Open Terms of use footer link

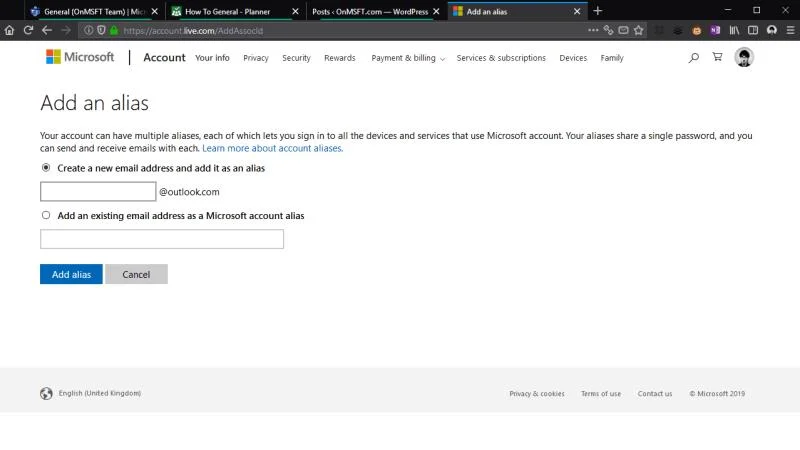[601, 394]
